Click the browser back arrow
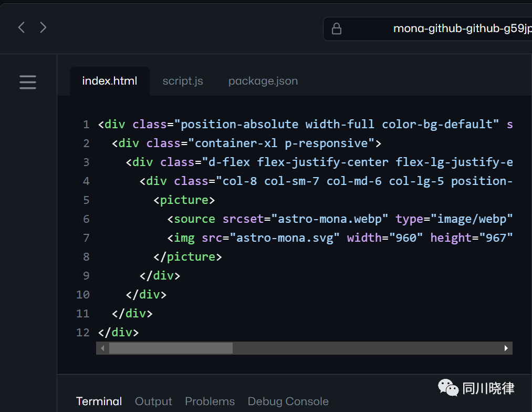 pyautogui.click(x=22, y=27)
